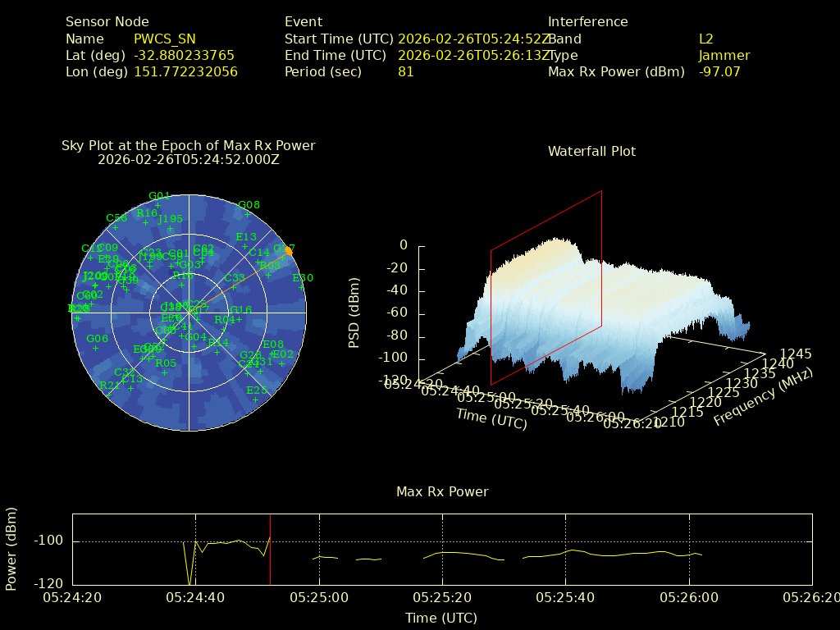Image resolution: width=840 pixels, height=630 pixels.
Task: Select the G16 satellite marker
Action: click(240, 318)
